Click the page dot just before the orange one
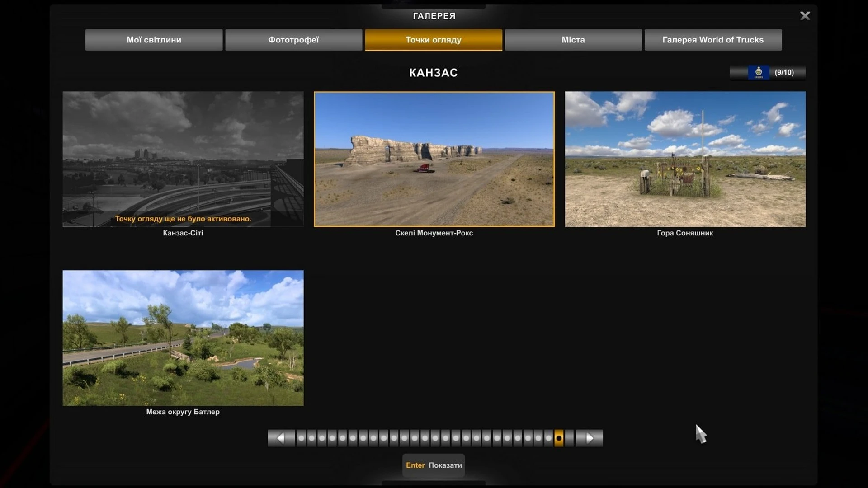Screen dimensions: 868x488 click(548, 438)
